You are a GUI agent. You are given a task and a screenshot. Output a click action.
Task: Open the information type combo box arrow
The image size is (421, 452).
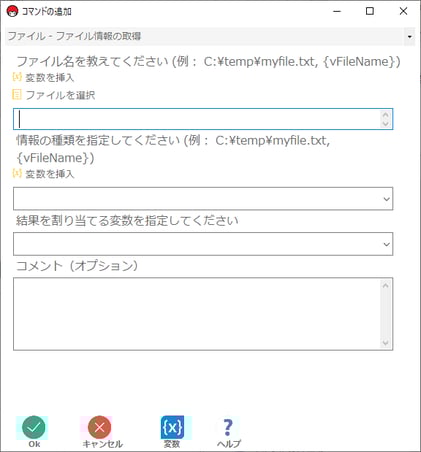pyautogui.click(x=386, y=199)
